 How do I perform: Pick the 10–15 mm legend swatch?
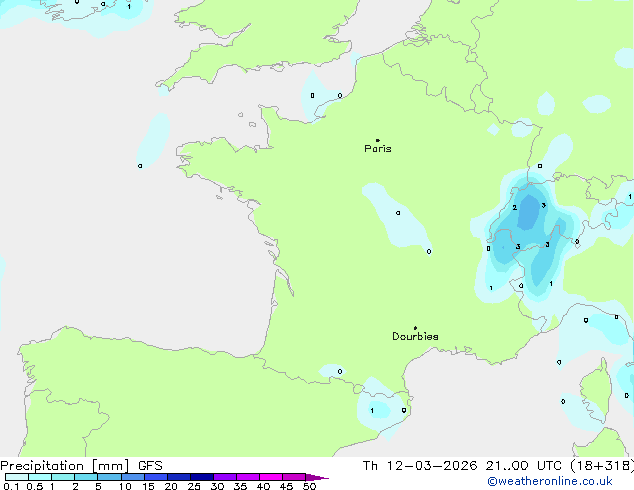[132, 477]
